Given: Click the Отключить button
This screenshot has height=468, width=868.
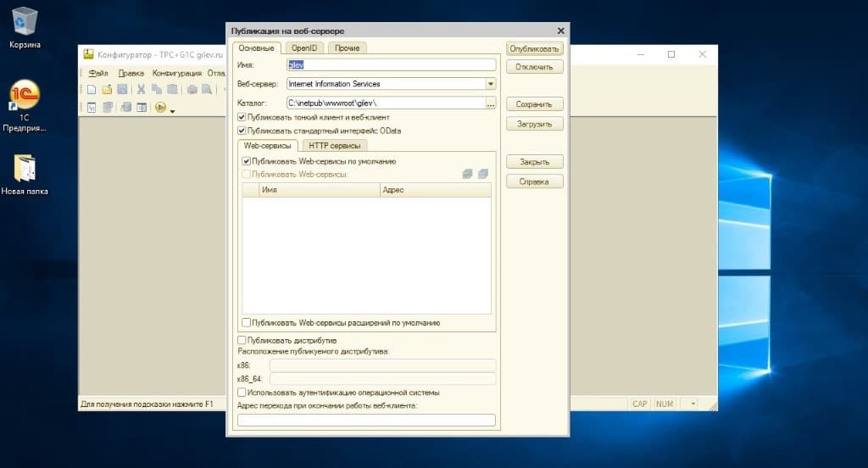Looking at the screenshot, I should pos(534,67).
